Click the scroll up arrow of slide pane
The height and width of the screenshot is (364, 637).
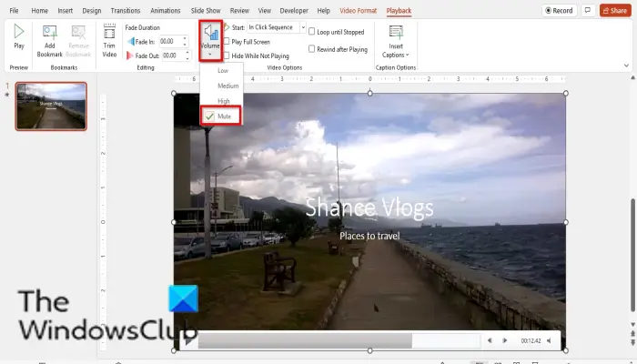(632, 77)
